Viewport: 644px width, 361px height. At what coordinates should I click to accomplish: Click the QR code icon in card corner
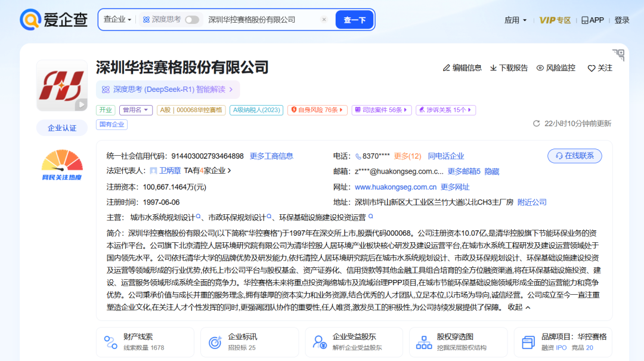[x=618, y=55]
